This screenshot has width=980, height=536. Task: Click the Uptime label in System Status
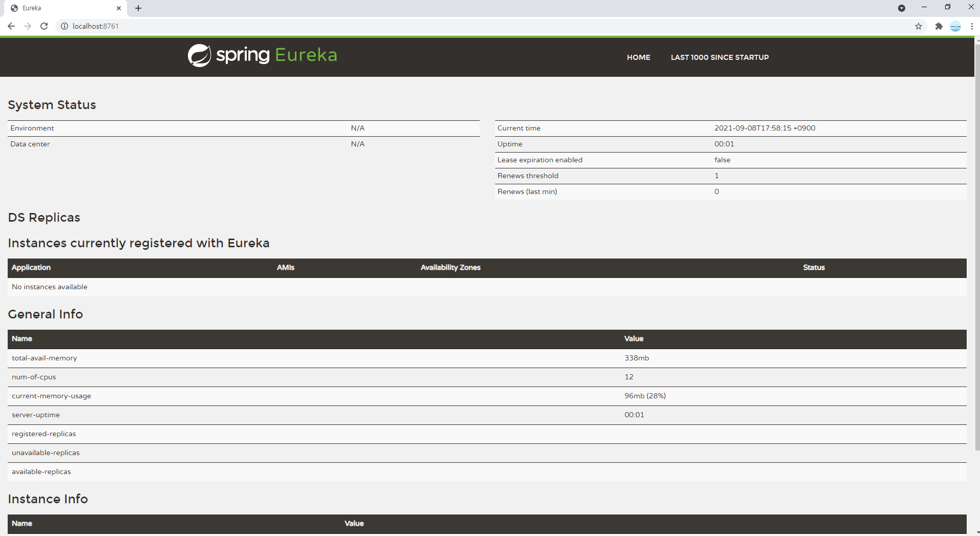tap(509, 144)
